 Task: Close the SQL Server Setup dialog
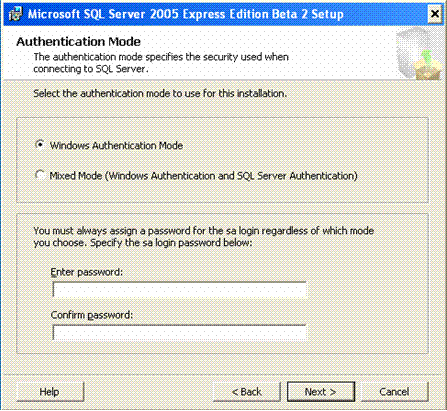pos(435,14)
